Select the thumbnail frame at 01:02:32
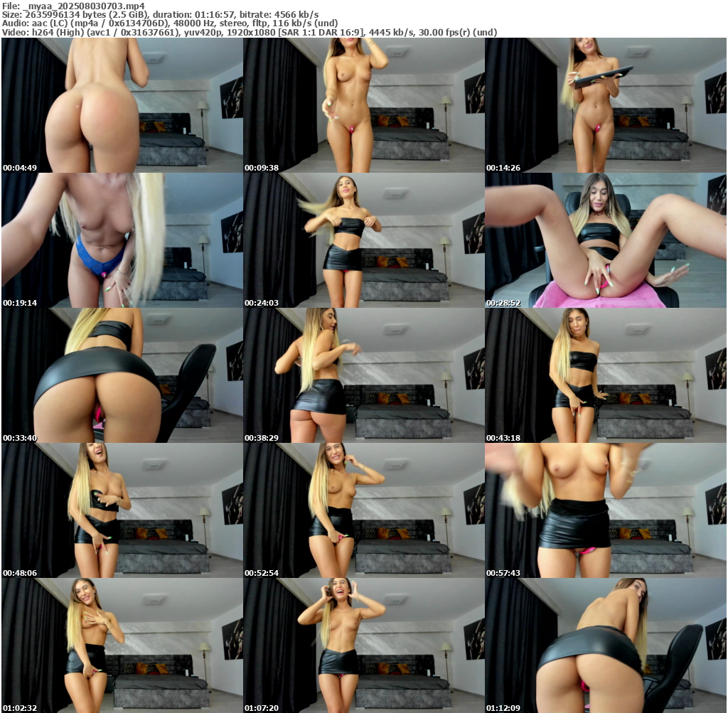728x713 pixels. point(122,645)
